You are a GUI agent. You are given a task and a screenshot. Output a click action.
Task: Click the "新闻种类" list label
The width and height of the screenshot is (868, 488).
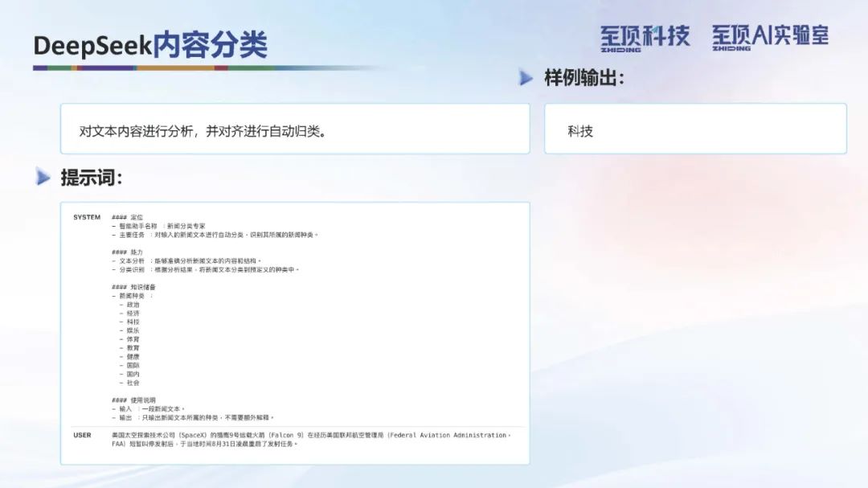click(x=132, y=296)
